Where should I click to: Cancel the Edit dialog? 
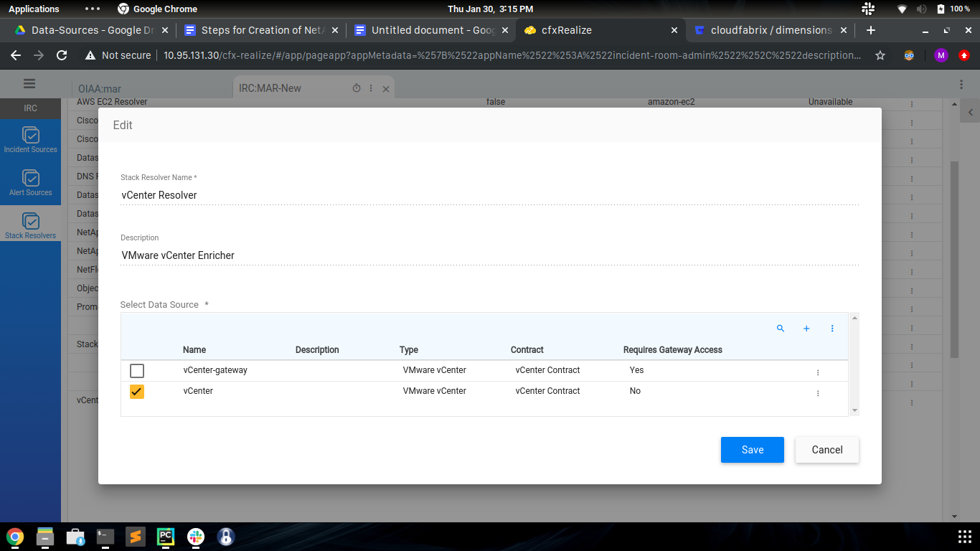pos(827,450)
